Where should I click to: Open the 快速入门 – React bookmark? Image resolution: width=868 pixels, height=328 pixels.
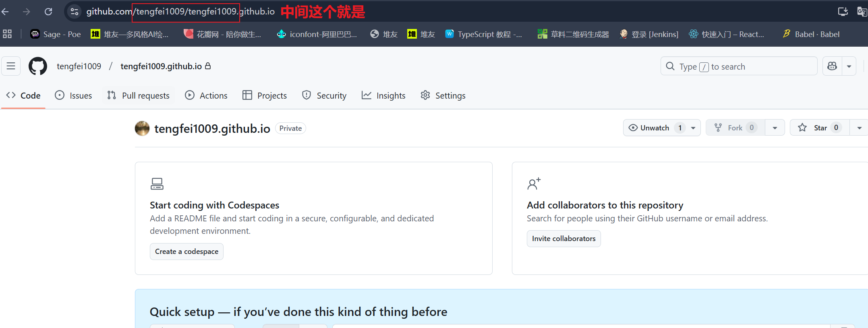(727, 34)
